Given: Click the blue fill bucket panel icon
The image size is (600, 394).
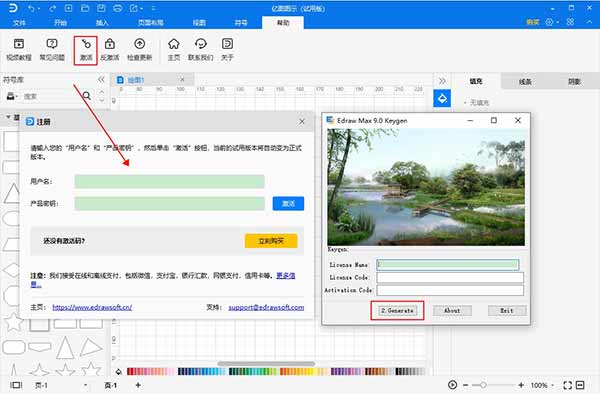Looking at the screenshot, I should pyautogui.click(x=442, y=98).
